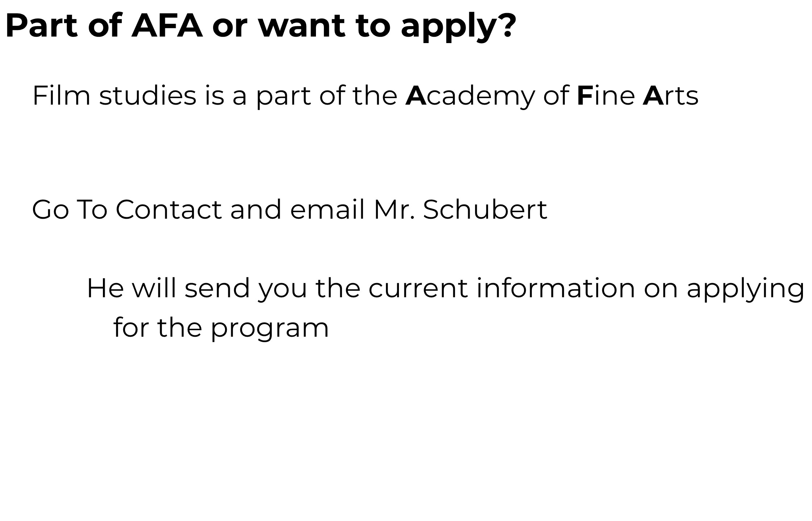Click the bold "A" in Arts

653,96
